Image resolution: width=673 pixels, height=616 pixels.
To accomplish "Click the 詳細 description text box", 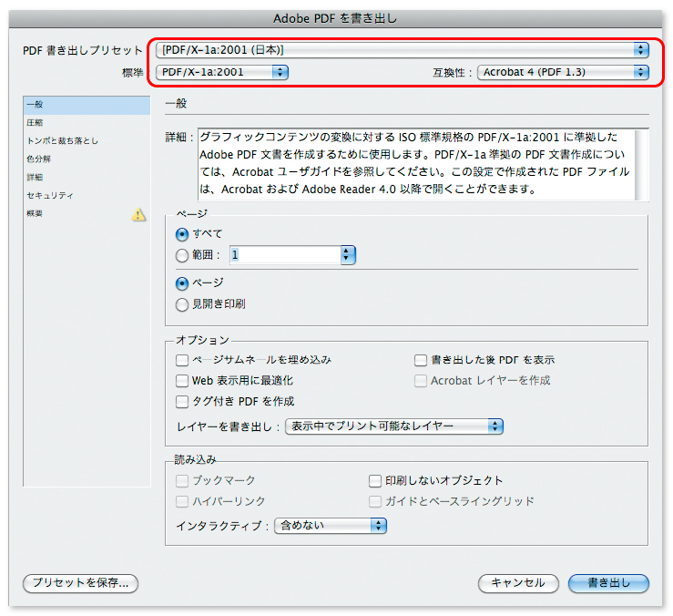I will point(416,165).
